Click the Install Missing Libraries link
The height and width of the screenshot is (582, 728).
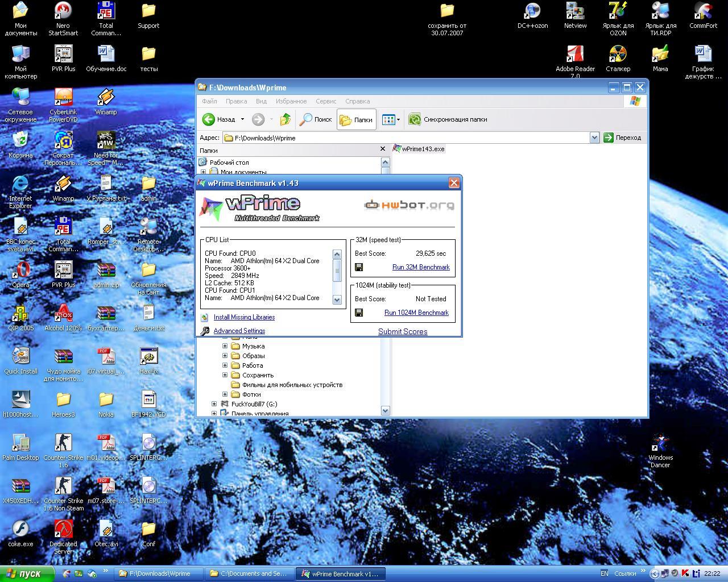click(x=244, y=317)
